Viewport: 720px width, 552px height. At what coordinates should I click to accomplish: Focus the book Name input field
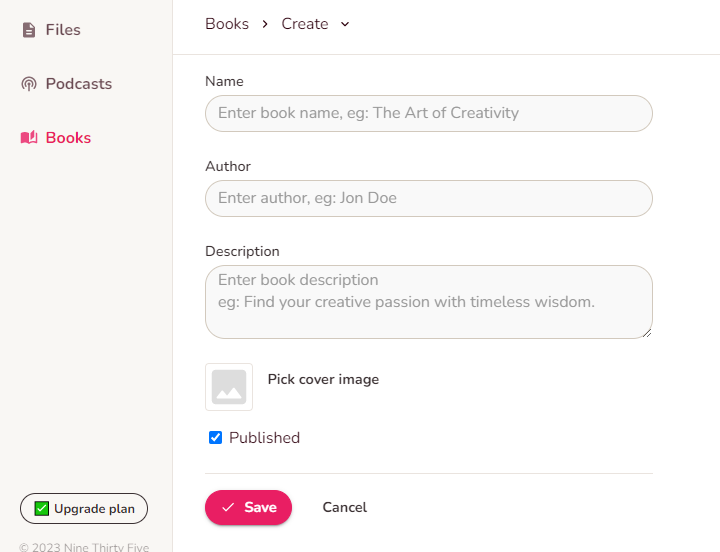tap(428, 113)
